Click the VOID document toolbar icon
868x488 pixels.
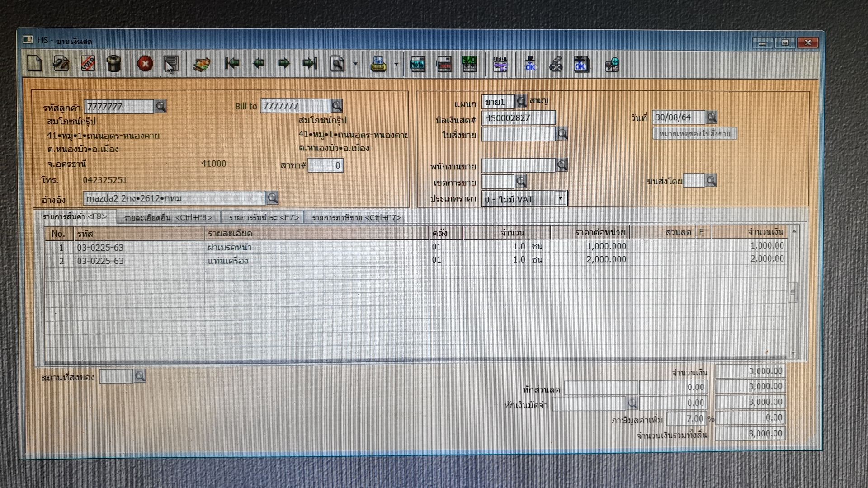[88, 63]
